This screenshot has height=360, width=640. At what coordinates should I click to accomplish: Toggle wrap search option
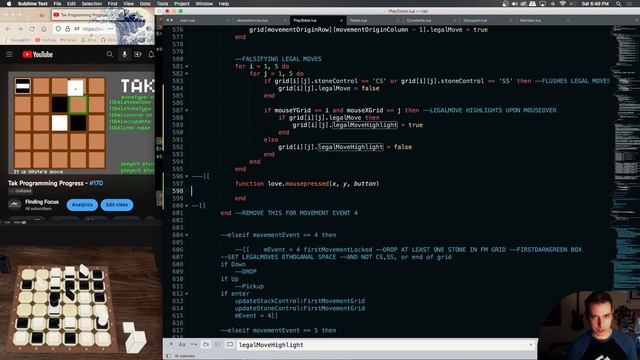coord(206,344)
